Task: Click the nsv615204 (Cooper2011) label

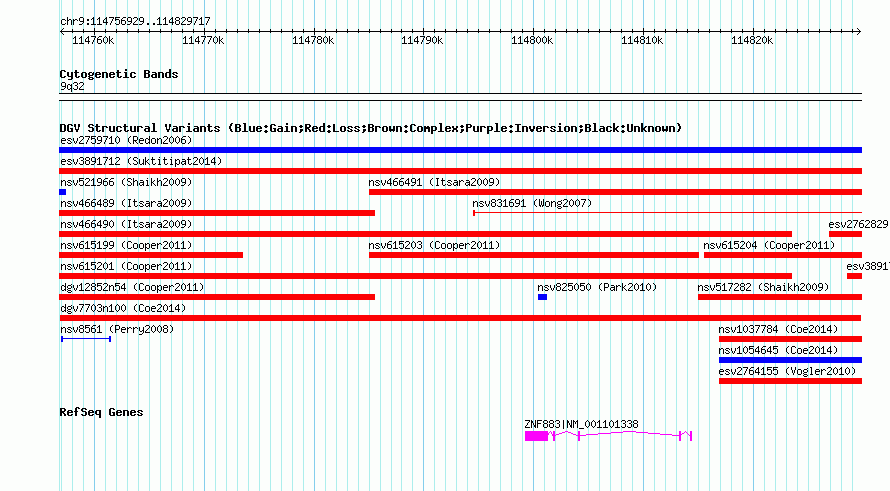Action: click(769, 245)
